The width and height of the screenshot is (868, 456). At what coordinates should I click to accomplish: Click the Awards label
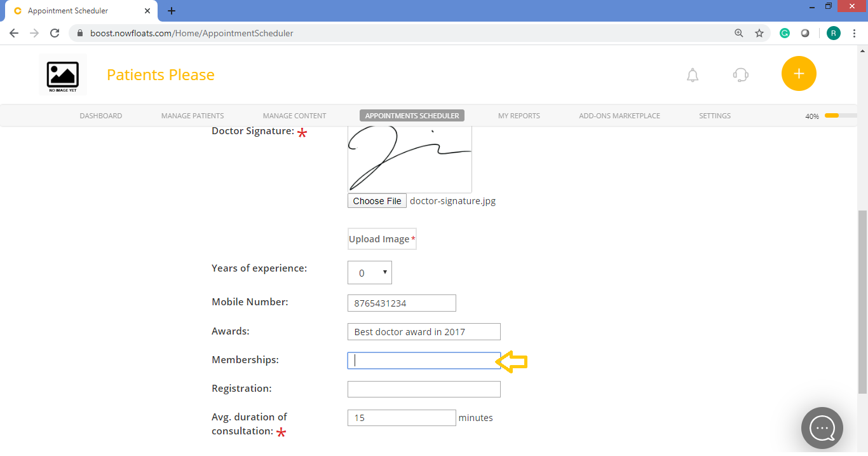(231, 331)
